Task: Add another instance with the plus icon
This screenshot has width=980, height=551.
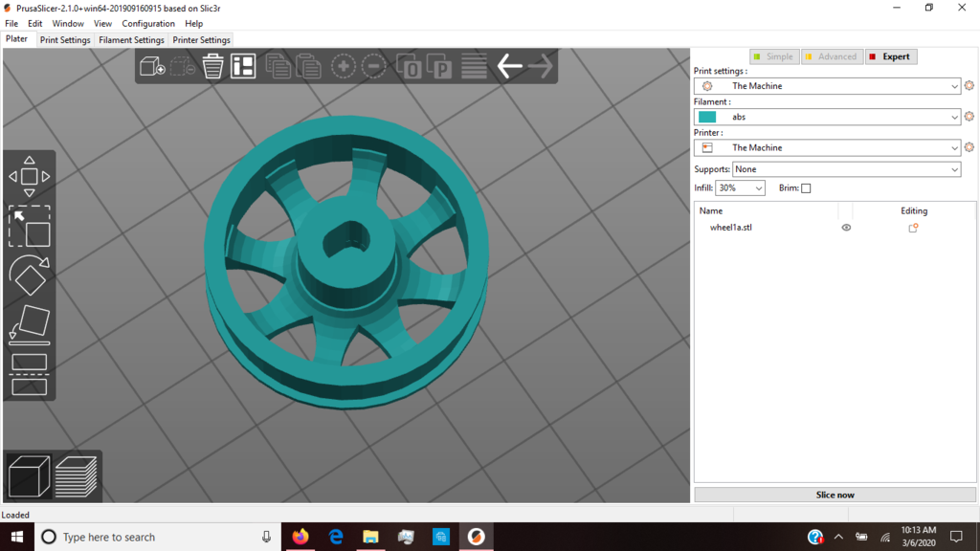Action: 343,66
